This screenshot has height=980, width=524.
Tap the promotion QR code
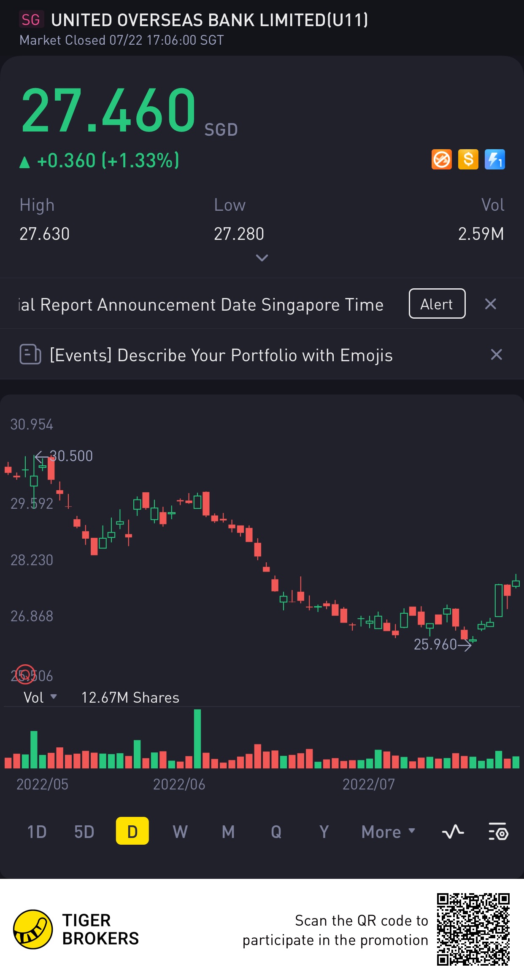pos(473,929)
